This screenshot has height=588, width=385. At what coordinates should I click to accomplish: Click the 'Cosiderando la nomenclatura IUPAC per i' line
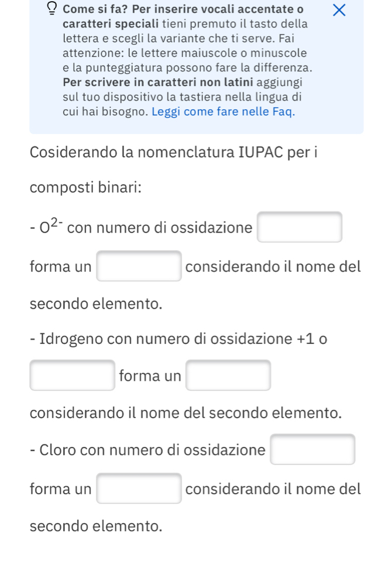(174, 152)
